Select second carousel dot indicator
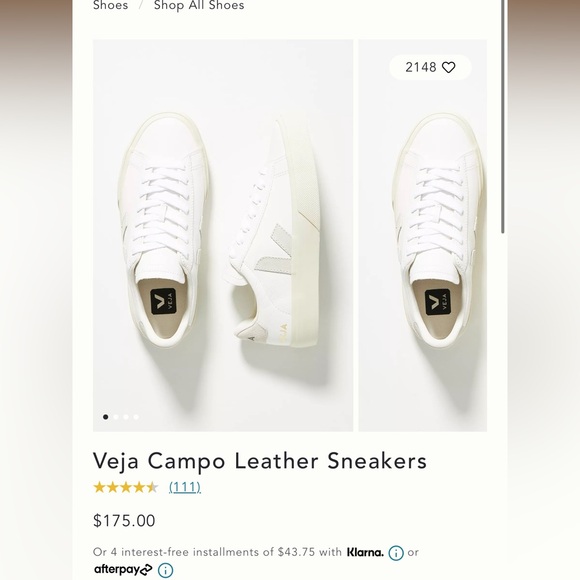The width and height of the screenshot is (580, 580). (x=116, y=417)
